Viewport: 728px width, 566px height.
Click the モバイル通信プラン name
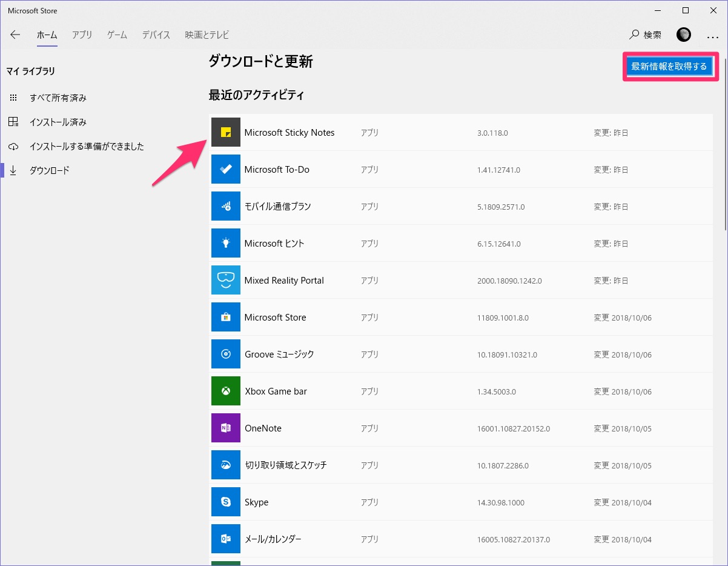[x=277, y=206]
